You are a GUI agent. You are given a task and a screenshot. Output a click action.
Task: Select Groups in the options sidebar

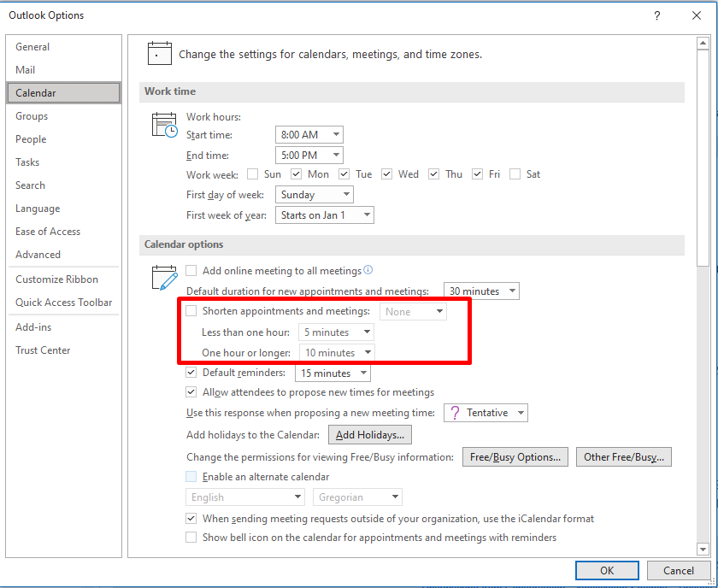(63, 116)
